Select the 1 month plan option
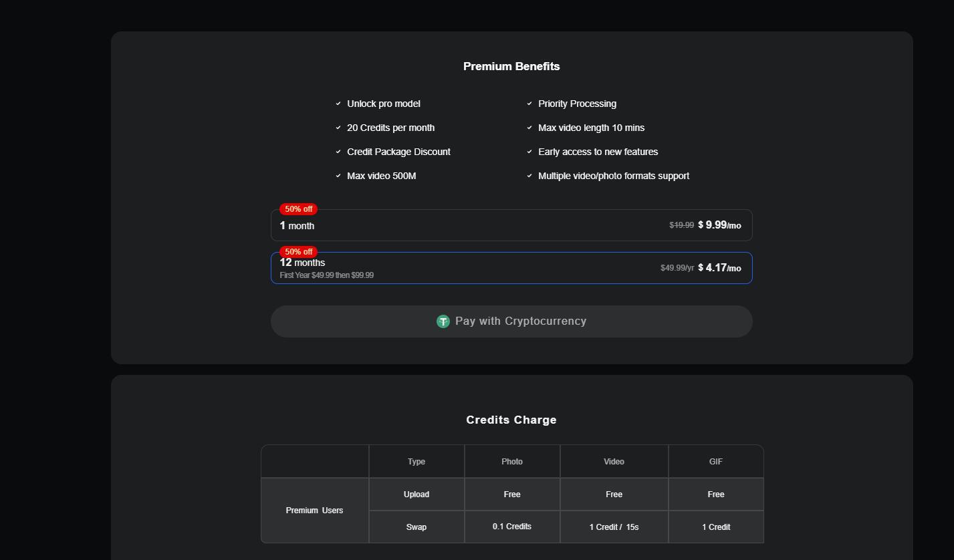 coord(511,225)
